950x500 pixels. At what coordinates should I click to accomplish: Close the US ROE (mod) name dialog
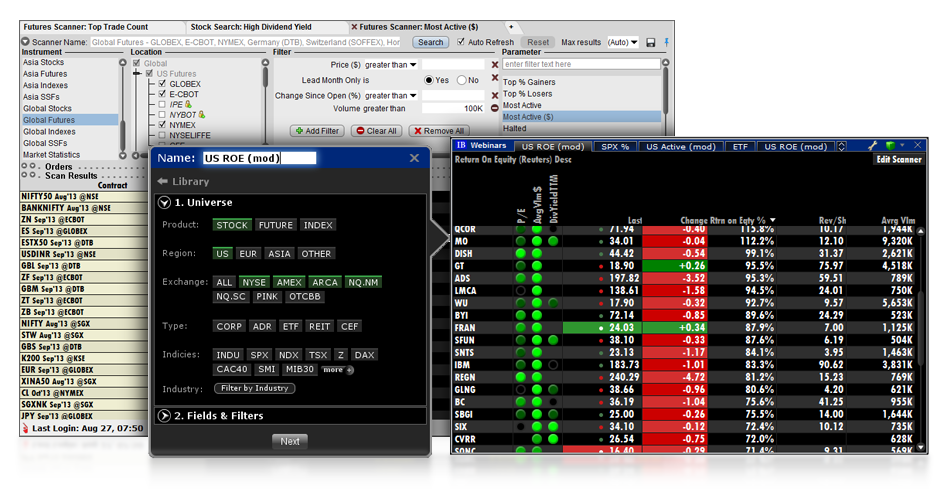414,158
